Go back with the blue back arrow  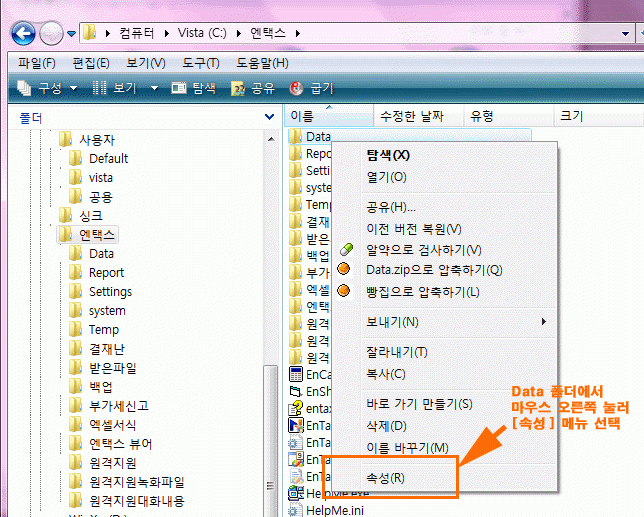tap(23, 33)
